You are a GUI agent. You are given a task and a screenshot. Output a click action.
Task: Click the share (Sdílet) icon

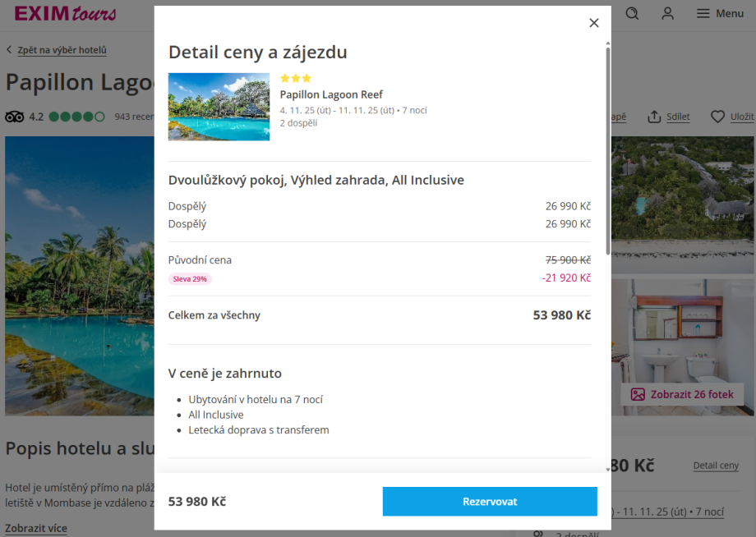click(655, 117)
